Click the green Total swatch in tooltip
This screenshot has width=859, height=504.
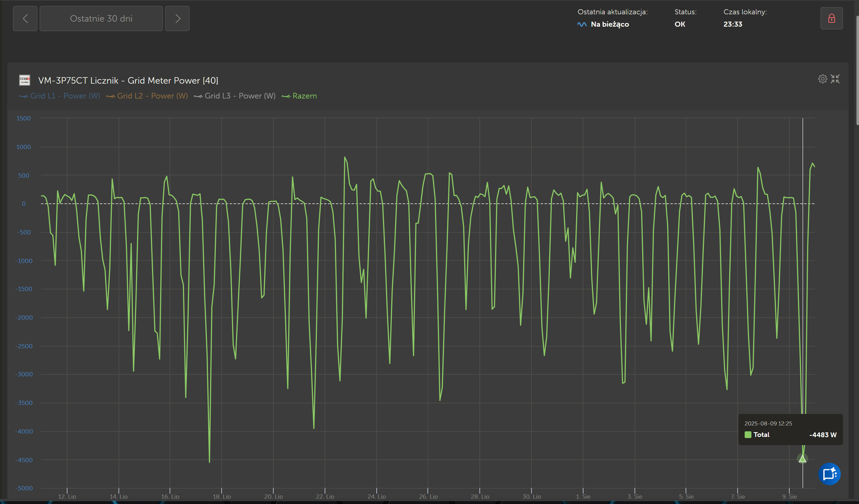748,434
